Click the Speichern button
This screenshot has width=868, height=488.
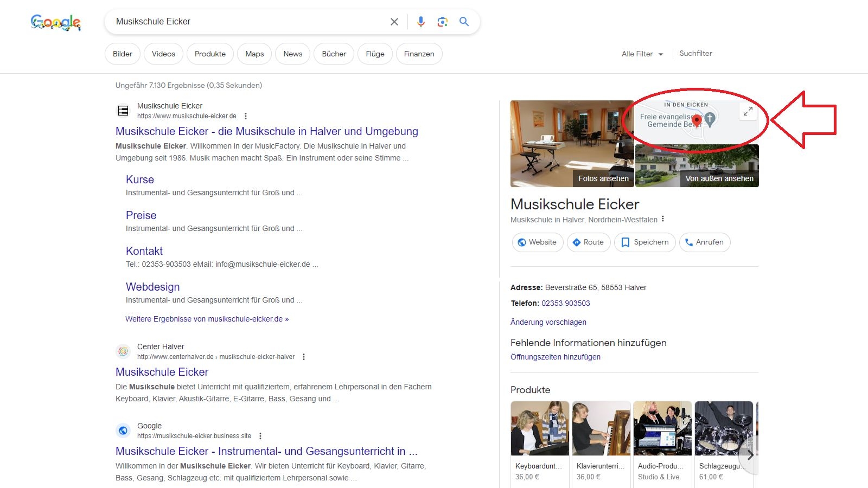tap(644, 242)
